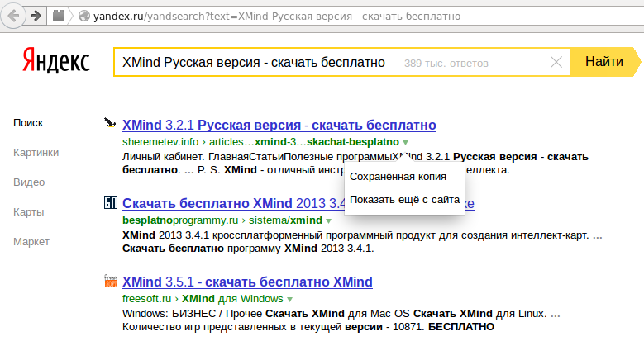Clear the search query with X icon
644x346 pixels.
(556, 62)
